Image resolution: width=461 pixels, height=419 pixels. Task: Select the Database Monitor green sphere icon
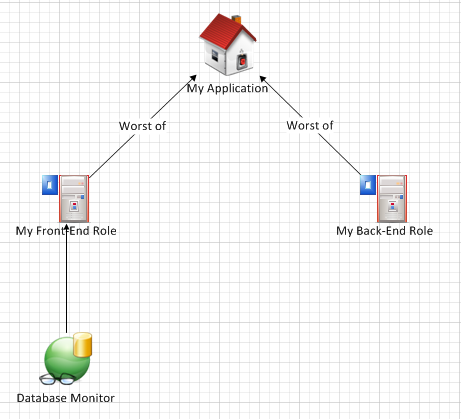click(x=67, y=359)
